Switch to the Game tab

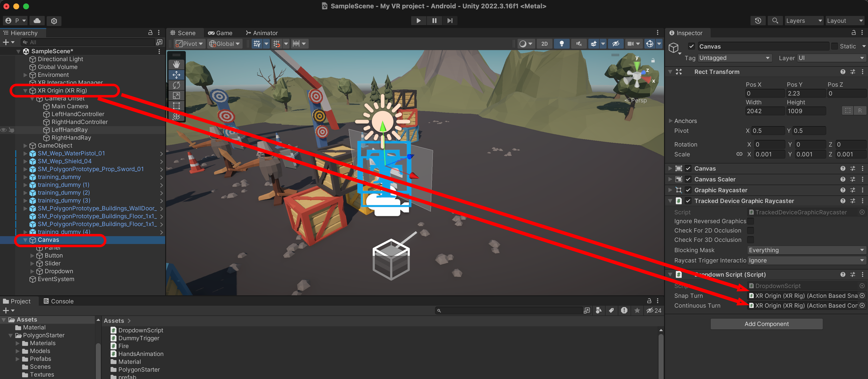click(220, 33)
